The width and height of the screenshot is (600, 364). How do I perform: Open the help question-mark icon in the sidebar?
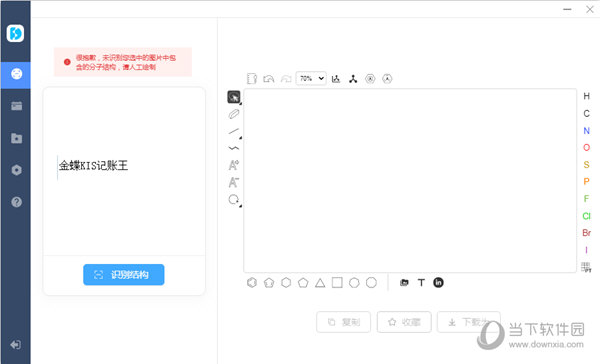[x=16, y=202]
